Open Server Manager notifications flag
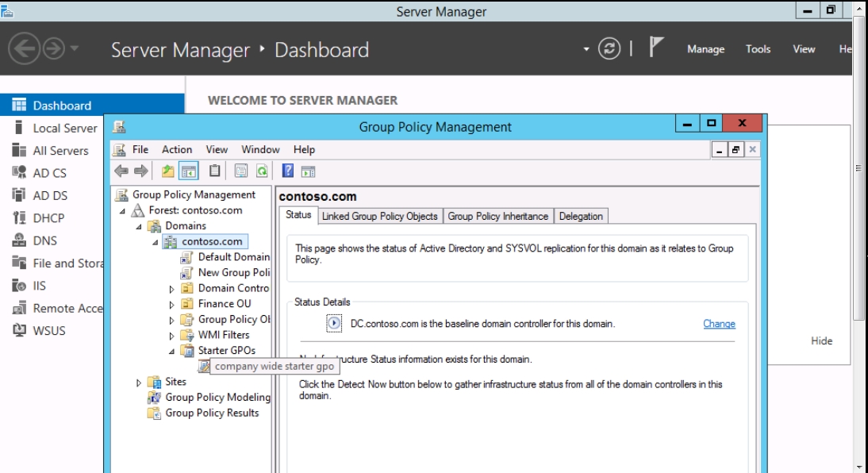Screen dimensions: 868x473 coord(656,47)
